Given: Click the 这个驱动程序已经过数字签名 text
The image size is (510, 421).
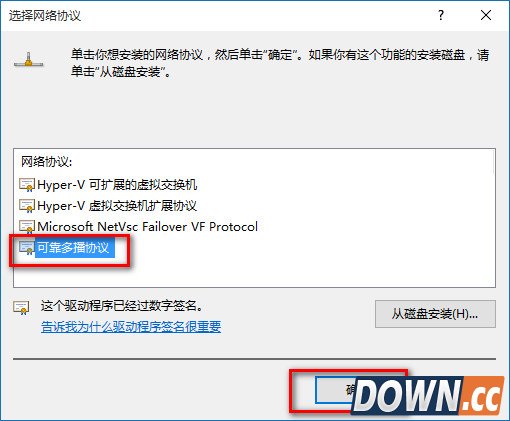Looking at the screenshot, I should click(122, 306).
